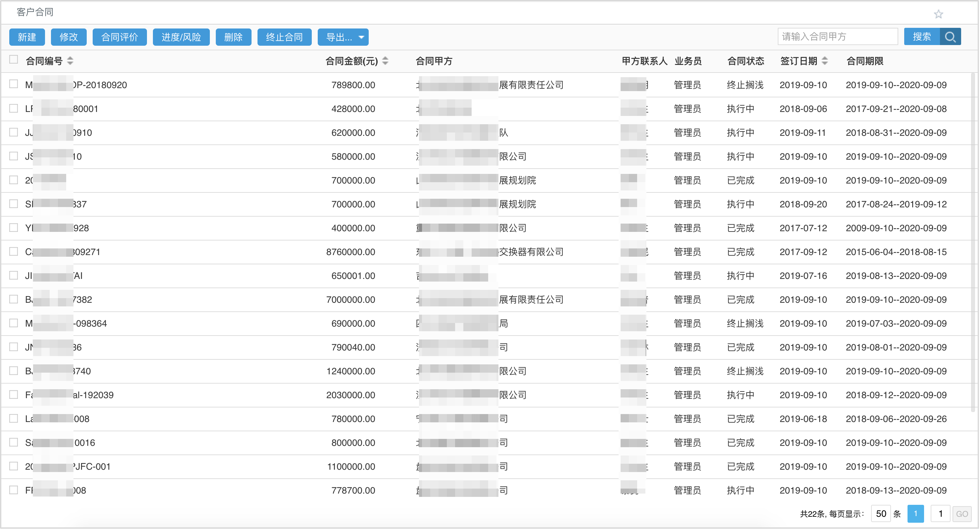Click the 合同状态 column header
Image resolution: width=980 pixels, height=529 pixels.
[x=745, y=61]
